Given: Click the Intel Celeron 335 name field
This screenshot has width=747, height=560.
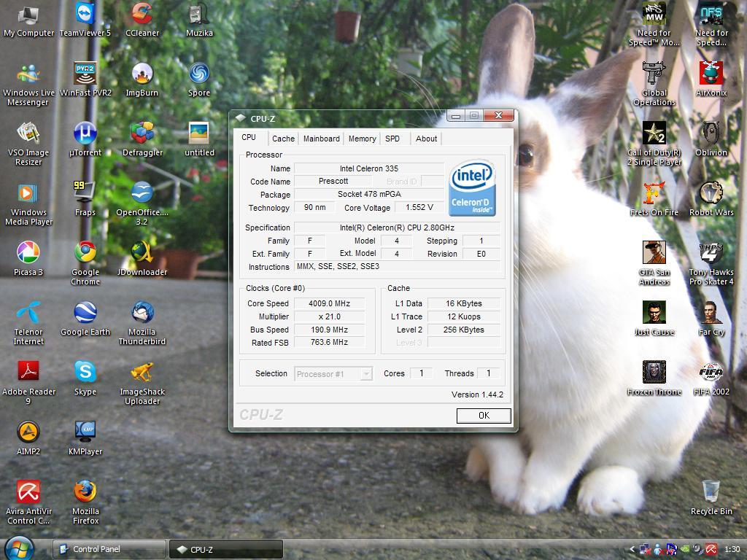Looking at the screenshot, I should coord(368,168).
